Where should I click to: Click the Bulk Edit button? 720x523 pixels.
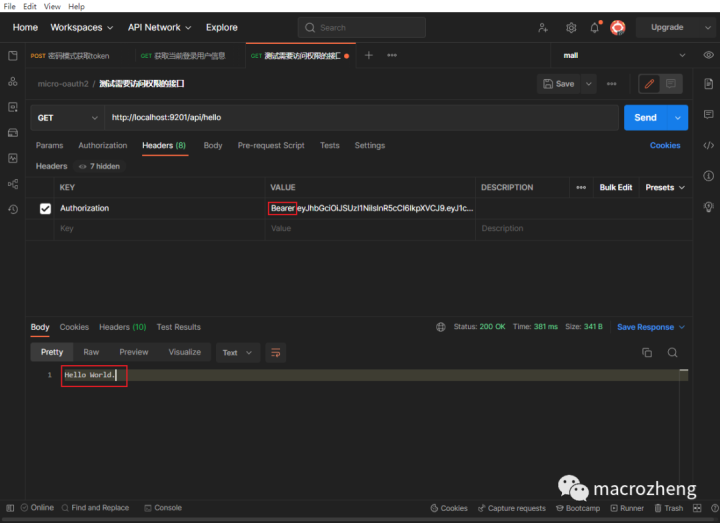point(616,187)
